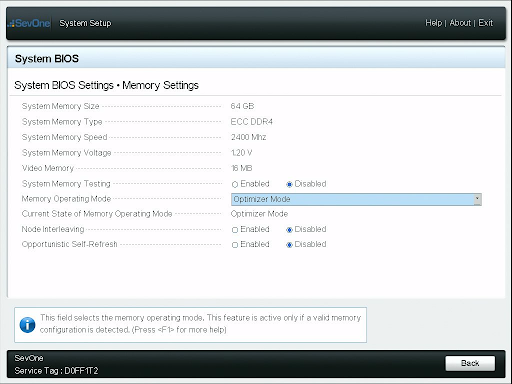
Task: Click the Optimizer Mode dropdown arrow
Action: tap(477, 199)
